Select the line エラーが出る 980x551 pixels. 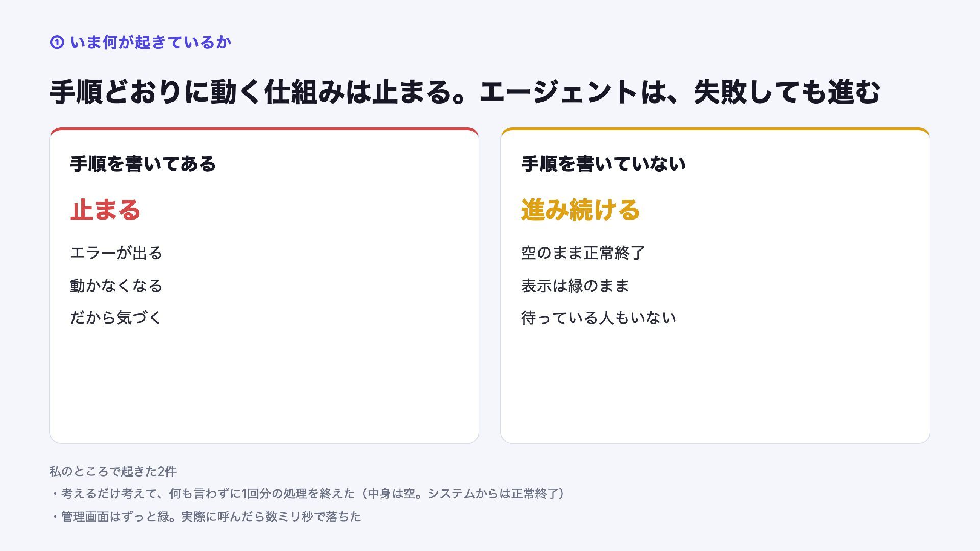(116, 253)
